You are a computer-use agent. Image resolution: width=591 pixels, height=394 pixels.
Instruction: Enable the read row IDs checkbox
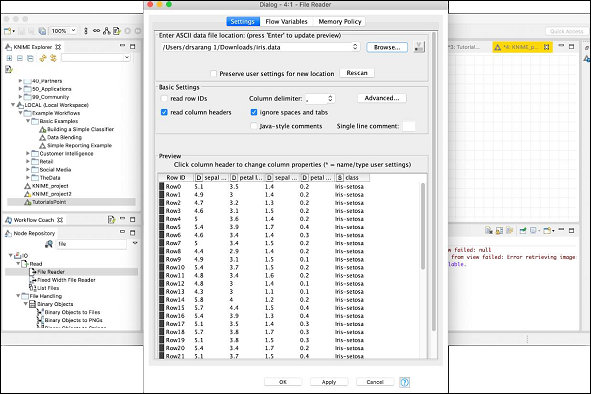[x=164, y=98]
